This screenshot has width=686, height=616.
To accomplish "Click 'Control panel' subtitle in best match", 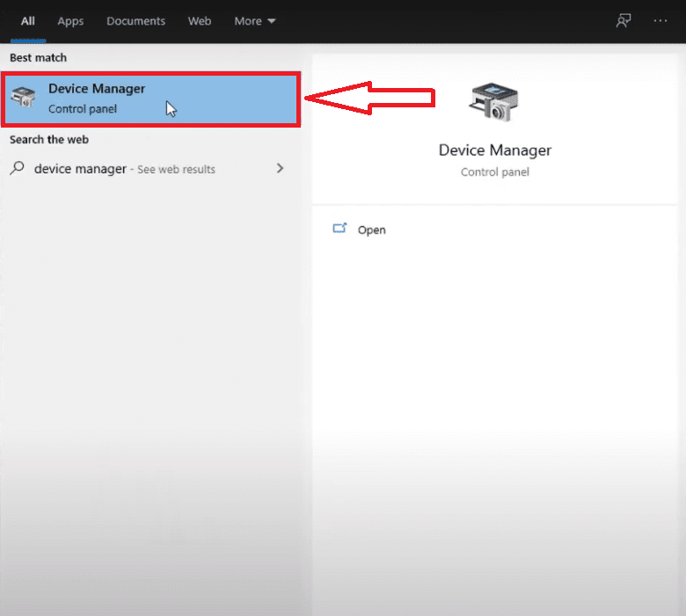I will pyautogui.click(x=83, y=108).
